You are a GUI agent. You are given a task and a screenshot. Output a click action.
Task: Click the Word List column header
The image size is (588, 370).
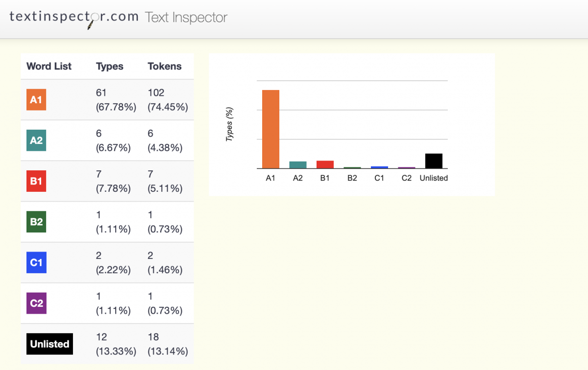pyautogui.click(x=49, y=67)
